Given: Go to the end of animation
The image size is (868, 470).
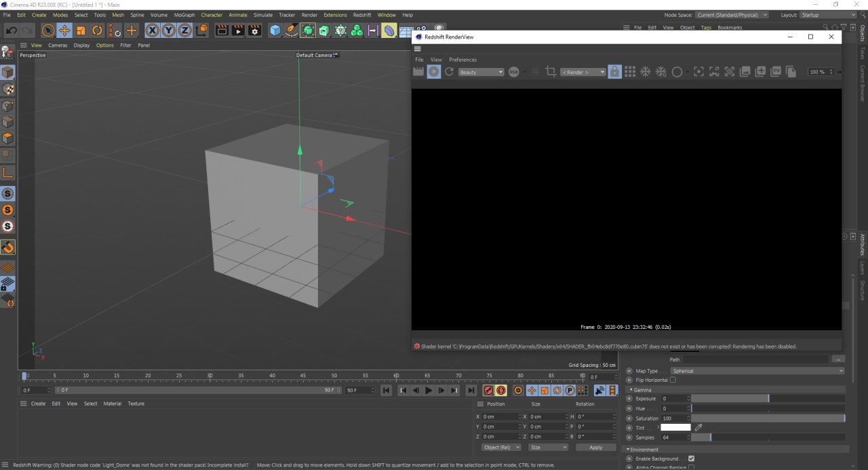Looking at the screenshot, I should tap(471, 390).
